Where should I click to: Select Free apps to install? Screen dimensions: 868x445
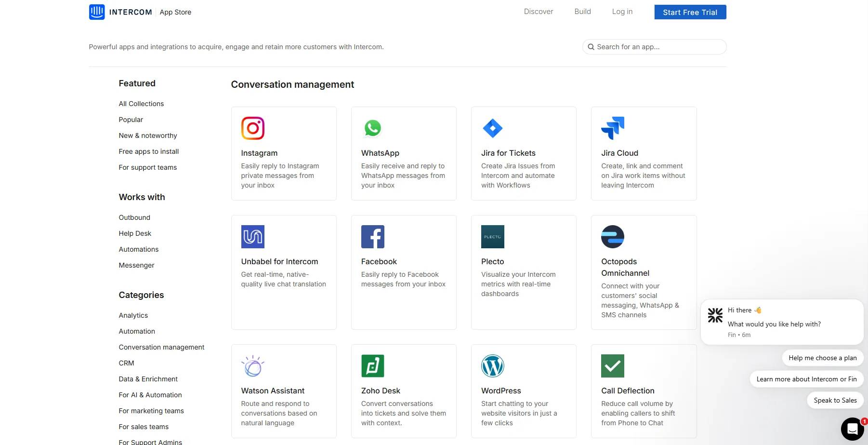tap(149, 151)
